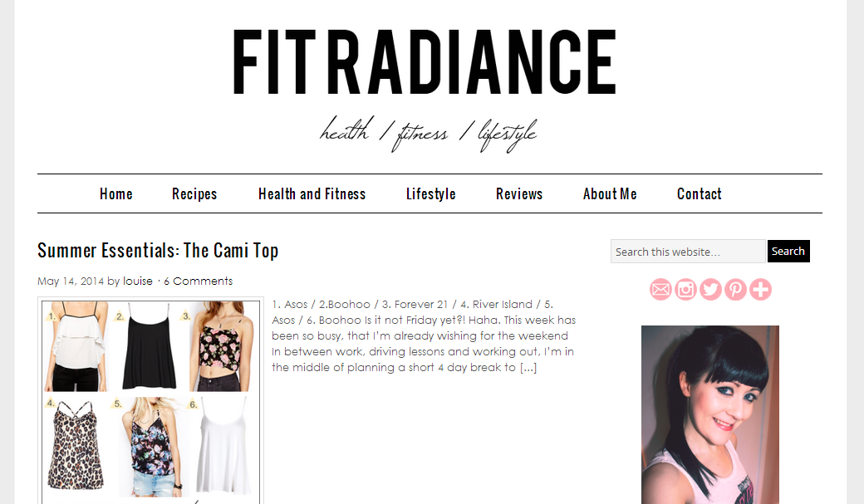Focus the Search this website field
864x504 pixels.
(x=688, y=252)
